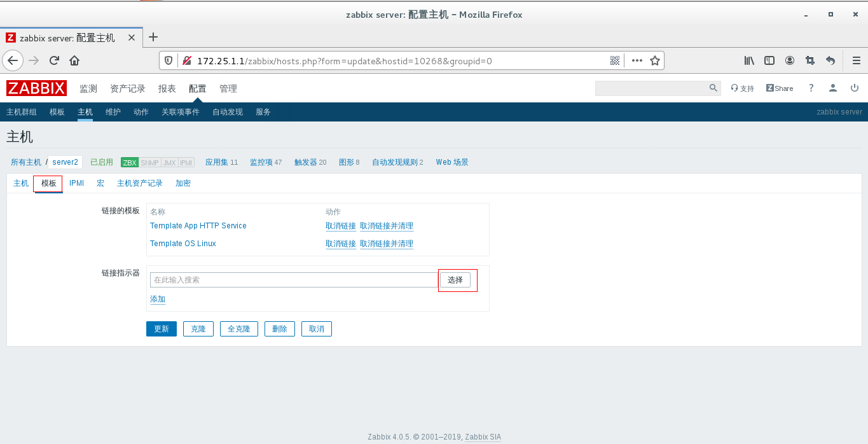
Task: Click the 更新 button to save
Action: click(161, 328)
